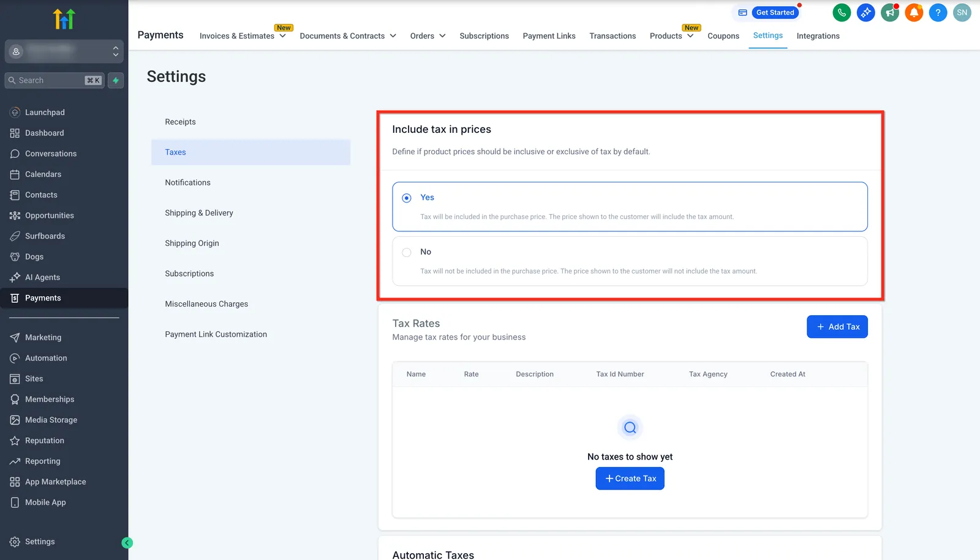Click the blue question mark help icon
980x560 pixels.
(938, 12)
